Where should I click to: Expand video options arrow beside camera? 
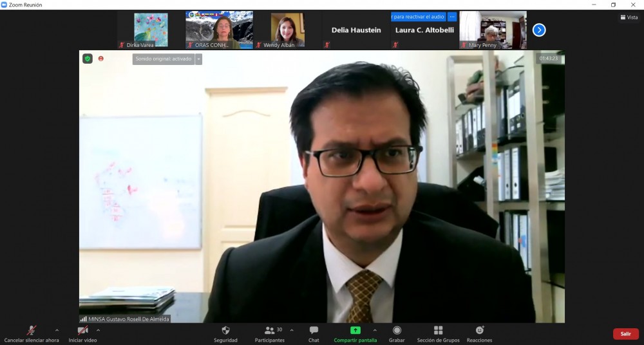98,330
